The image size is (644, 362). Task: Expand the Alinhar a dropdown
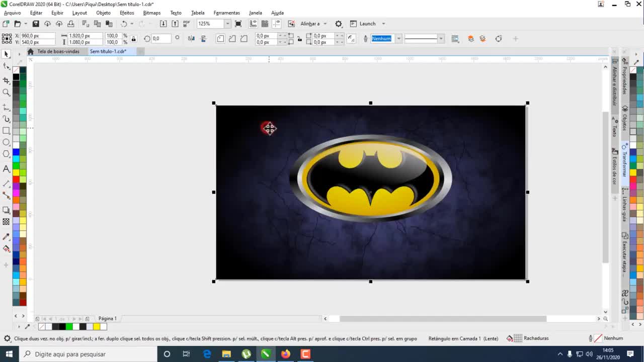click(x=325, y=24)
